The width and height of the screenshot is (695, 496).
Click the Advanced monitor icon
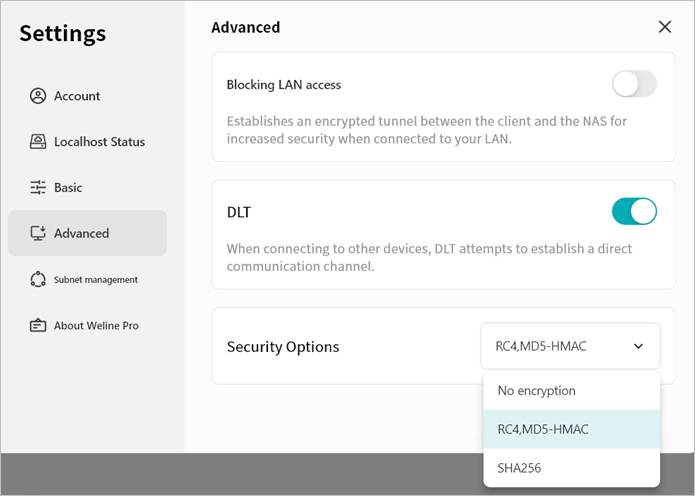point(38,233)
